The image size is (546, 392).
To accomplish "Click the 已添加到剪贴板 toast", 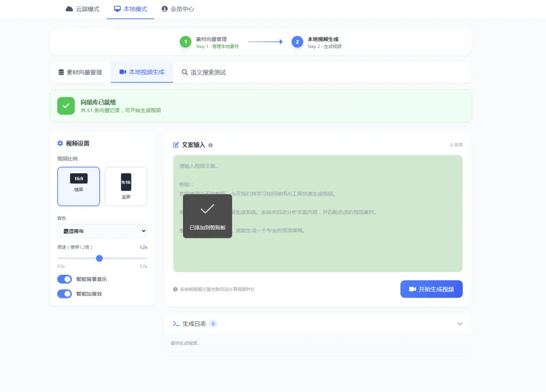I will 208,216.
